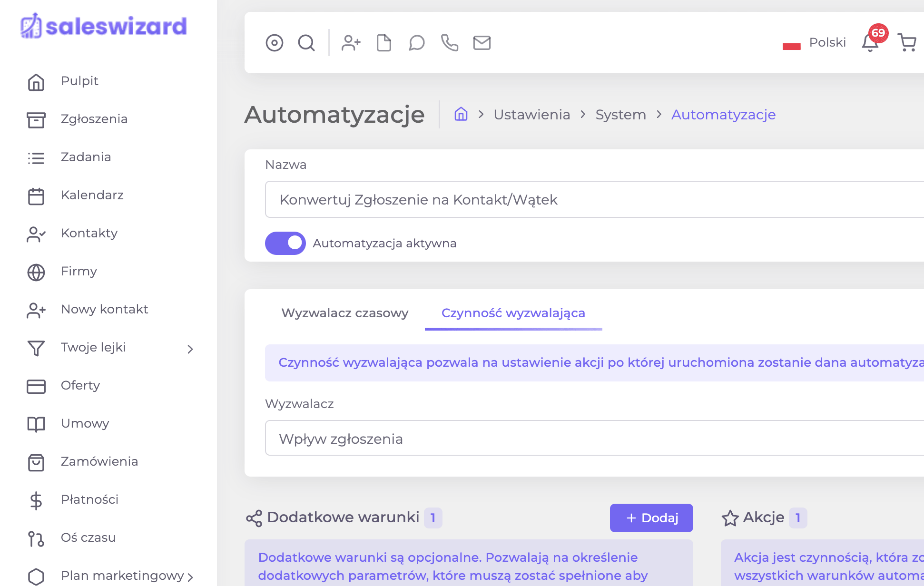Open Zgłoszenia in the sidebar
The width and height of the screenshot is (924, 586).
pyautogui.click(x=94, y=119)
